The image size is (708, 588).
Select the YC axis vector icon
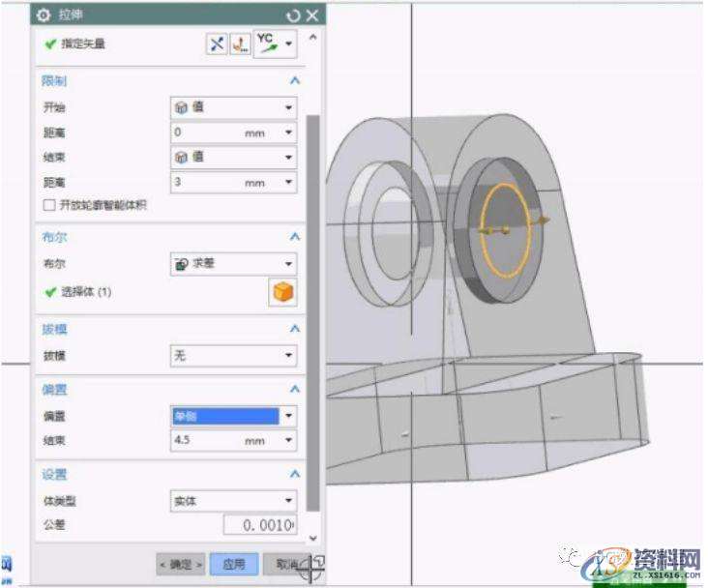tap(267, 44)
